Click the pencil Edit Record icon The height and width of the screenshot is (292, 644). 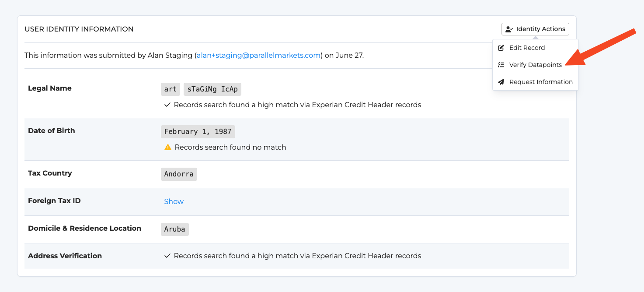click(501, 48)
